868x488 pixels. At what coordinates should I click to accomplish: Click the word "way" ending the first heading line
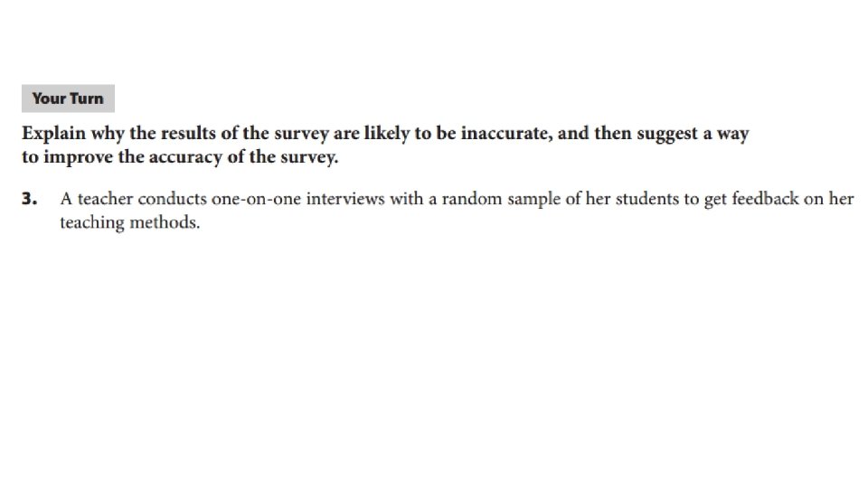coord(733,136)
